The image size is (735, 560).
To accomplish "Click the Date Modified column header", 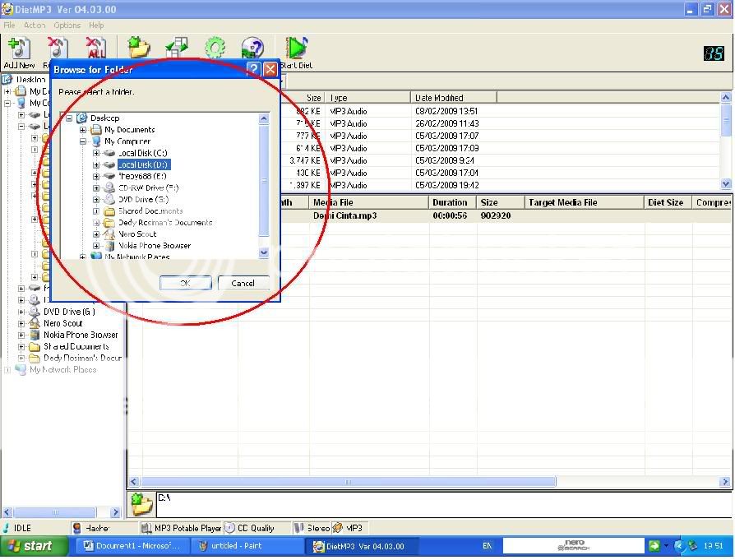I will [x=440, y=98].
